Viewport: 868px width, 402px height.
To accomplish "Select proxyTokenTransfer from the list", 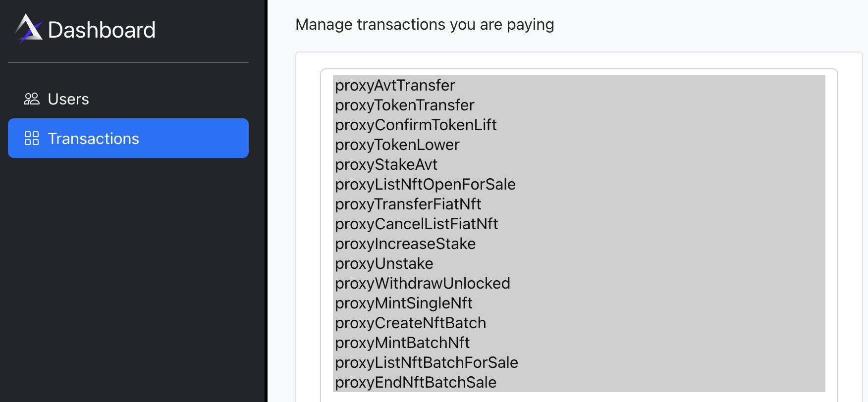I will [405, 105].
